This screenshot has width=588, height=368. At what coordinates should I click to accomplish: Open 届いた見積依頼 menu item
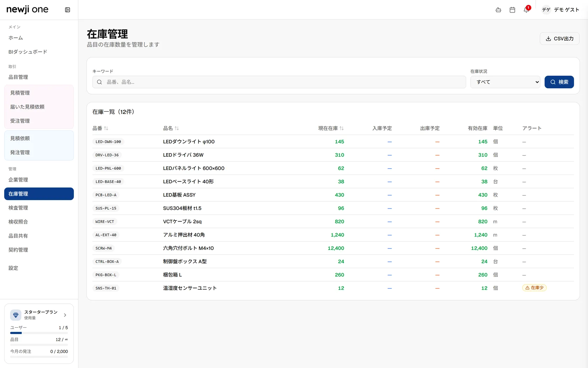(39, 107)
